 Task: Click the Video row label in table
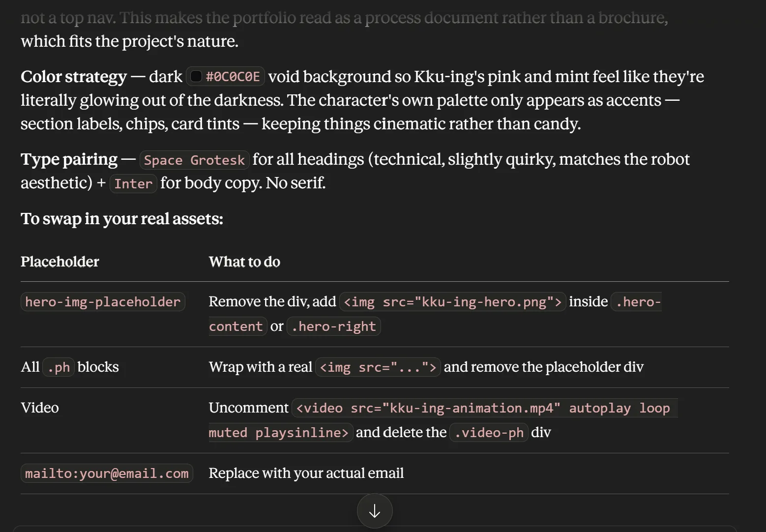coord(40,408)
